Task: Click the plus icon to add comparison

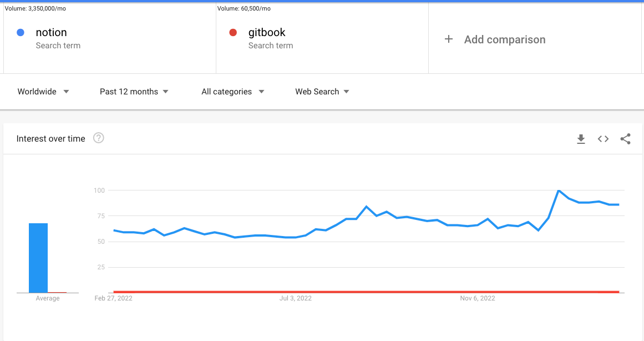Action: point(449,39)
